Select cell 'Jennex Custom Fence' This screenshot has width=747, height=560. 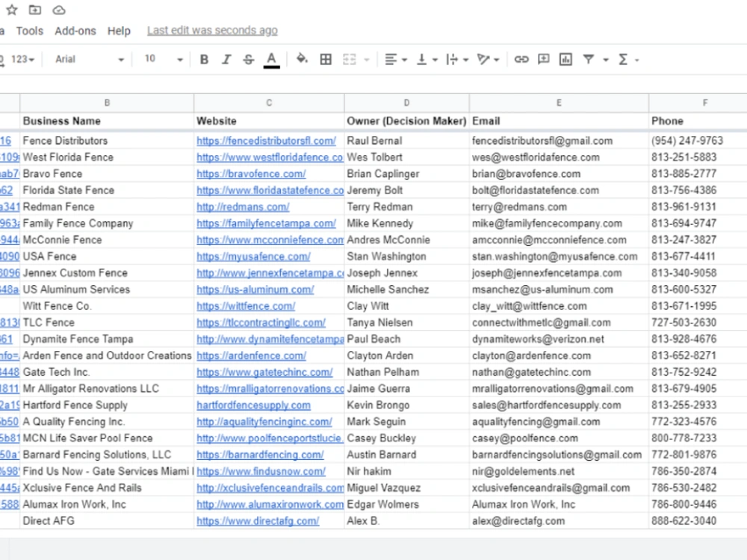(107, 273)
